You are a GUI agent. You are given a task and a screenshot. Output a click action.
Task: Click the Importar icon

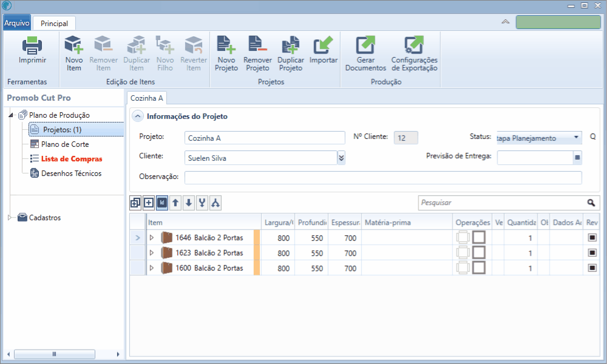click(x=324, y=45)
